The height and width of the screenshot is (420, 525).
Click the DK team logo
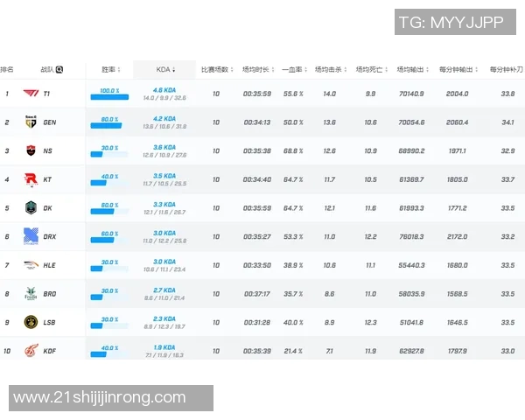30,208
